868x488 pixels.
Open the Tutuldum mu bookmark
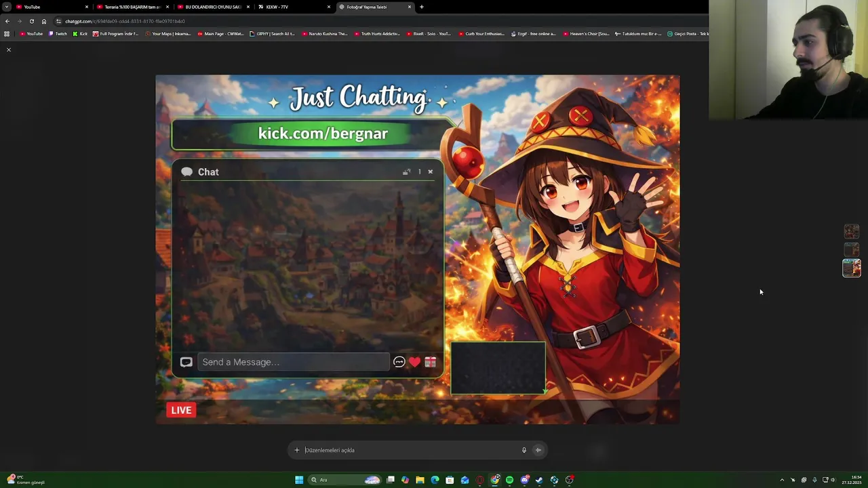(638, 34)
